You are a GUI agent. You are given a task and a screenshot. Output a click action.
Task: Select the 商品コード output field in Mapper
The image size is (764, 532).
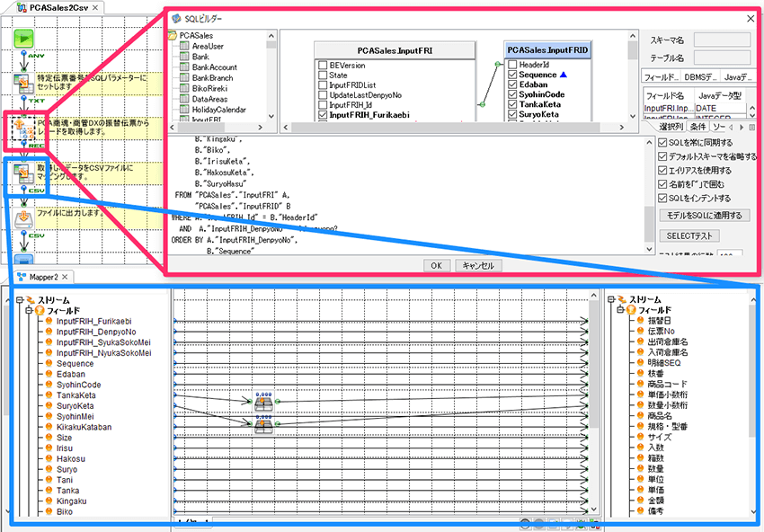pyautogui.click(x=667, y=384)
